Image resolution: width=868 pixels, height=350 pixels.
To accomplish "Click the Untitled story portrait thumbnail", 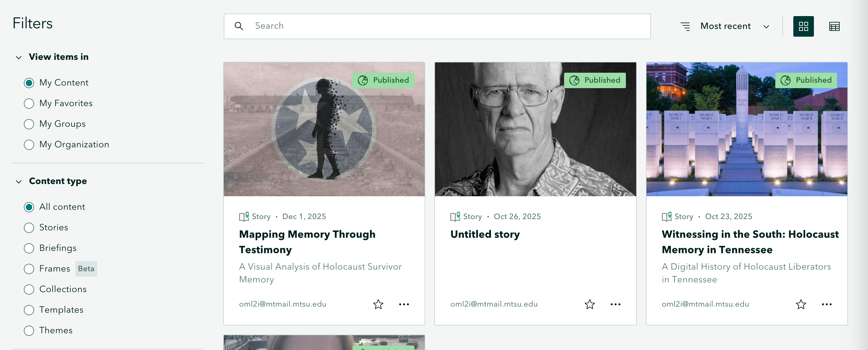I will (x=535, y=129).
